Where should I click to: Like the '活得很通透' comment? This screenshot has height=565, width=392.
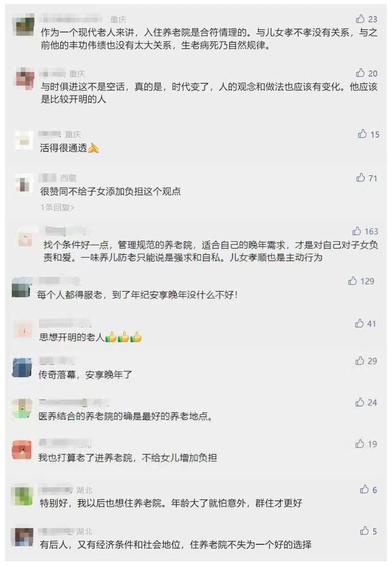click(362, 134)
